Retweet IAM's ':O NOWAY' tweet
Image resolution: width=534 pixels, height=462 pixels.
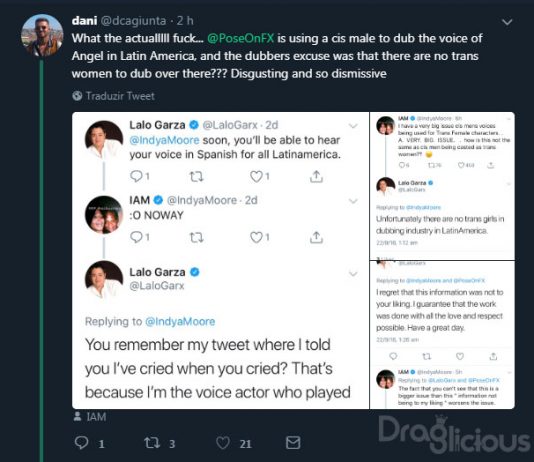(x=196, y=237)
